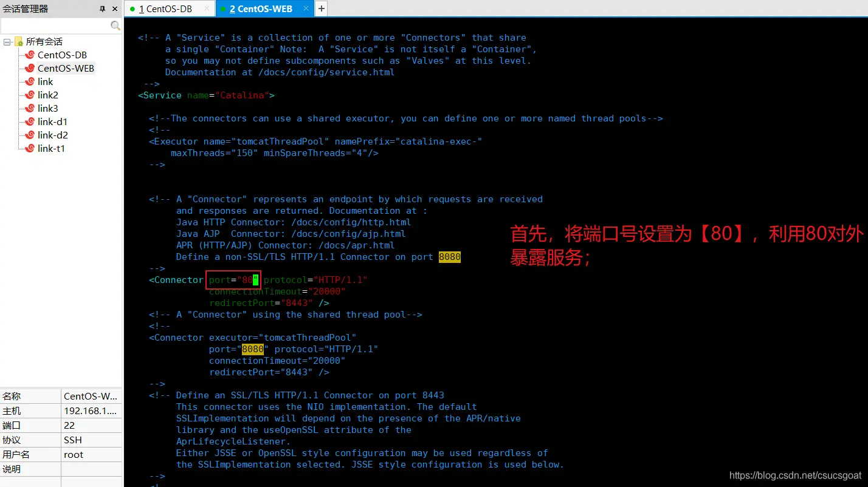Click the icon beside the link3 session

[30, 108]
